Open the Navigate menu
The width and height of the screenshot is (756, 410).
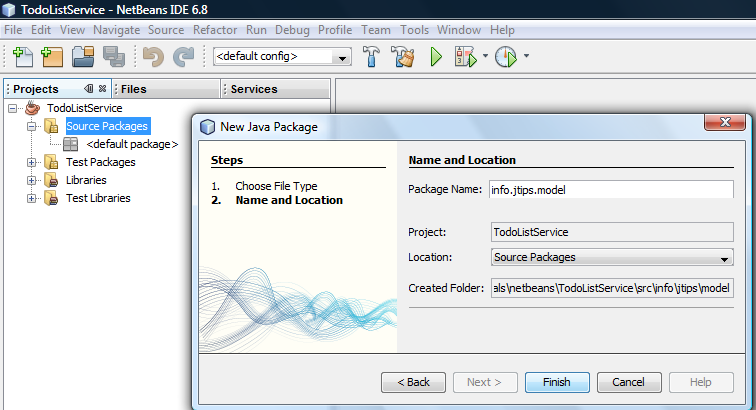[x=117, y=30]
